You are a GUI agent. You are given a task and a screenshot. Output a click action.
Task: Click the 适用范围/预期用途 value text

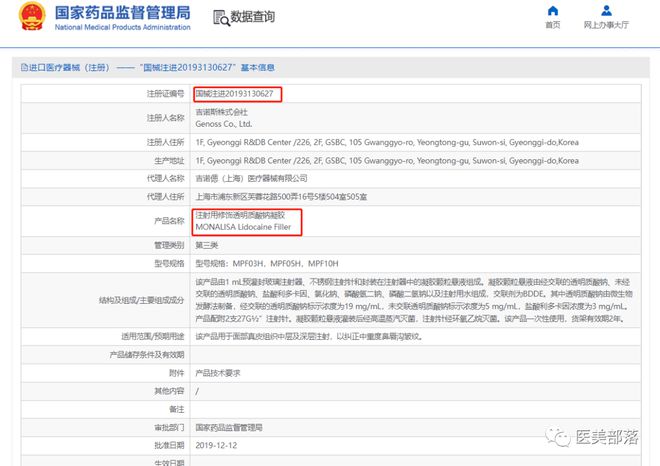pos(309,336)
